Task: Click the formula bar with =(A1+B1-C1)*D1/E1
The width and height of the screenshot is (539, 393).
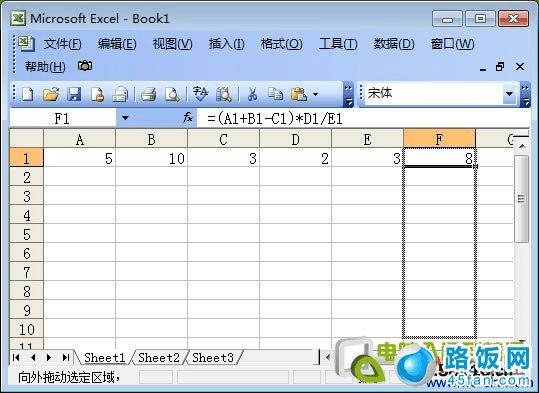Action: (364, 119)
